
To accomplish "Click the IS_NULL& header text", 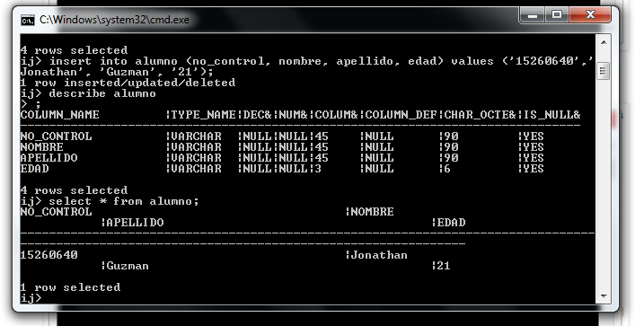I will 551,115.
